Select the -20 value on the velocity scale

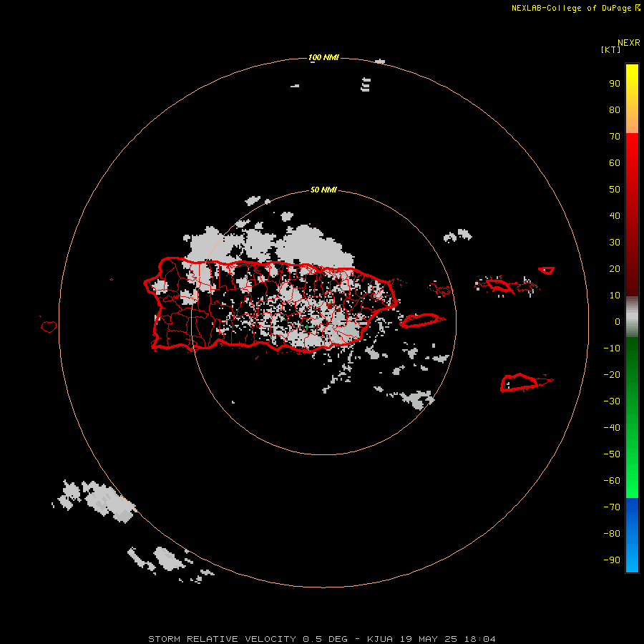tap(612, 375)
